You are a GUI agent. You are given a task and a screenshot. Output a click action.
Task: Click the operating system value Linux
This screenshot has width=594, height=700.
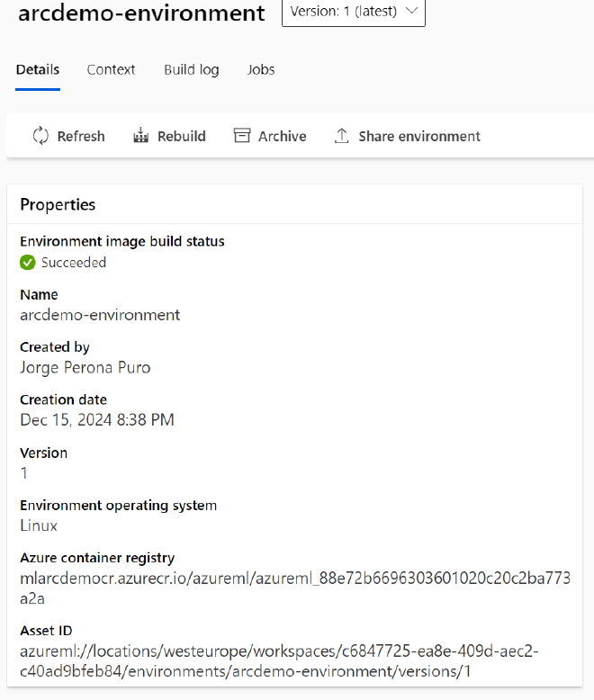pyautogui.click(x=39, y=525)
